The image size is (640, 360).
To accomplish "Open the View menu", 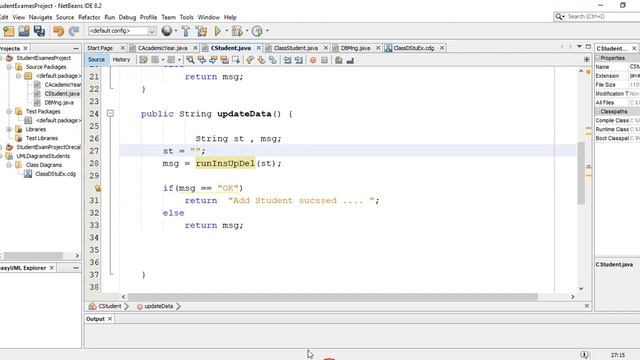I will tap(19, 17).
